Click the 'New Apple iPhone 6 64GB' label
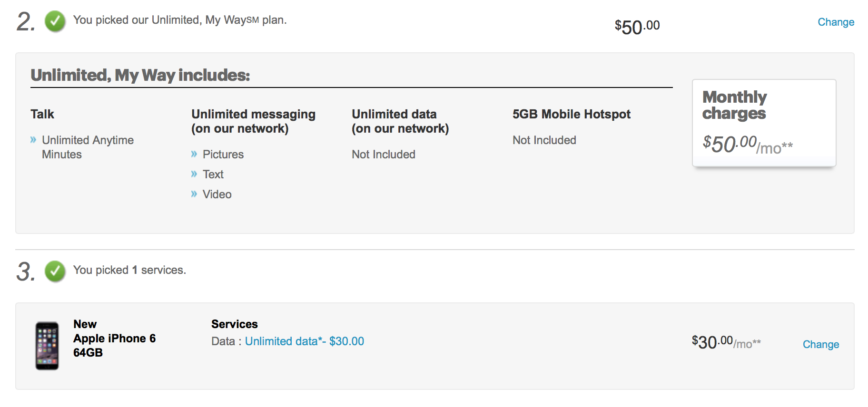 click(x=114, y=339)
